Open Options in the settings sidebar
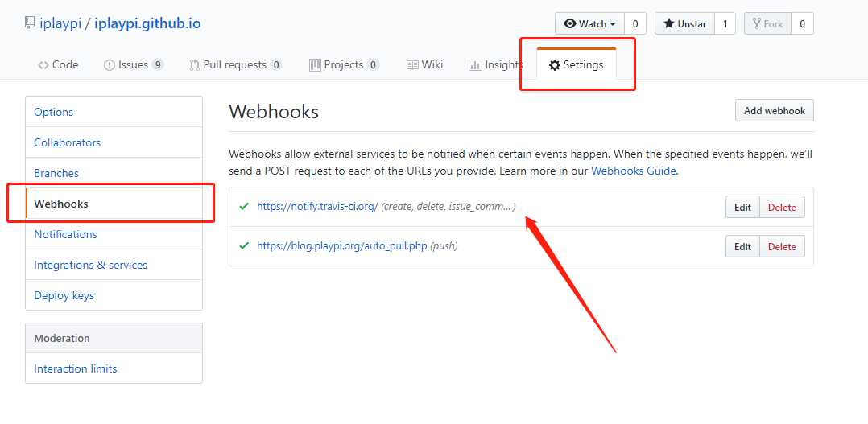 [114, 112]
